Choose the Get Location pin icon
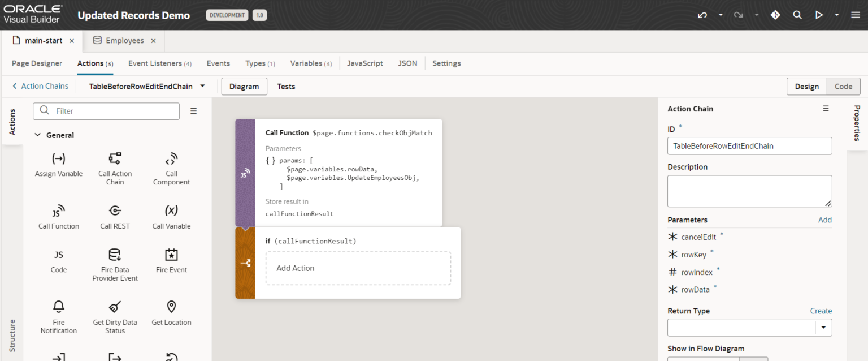868x361 pixels. coord(171,307)
